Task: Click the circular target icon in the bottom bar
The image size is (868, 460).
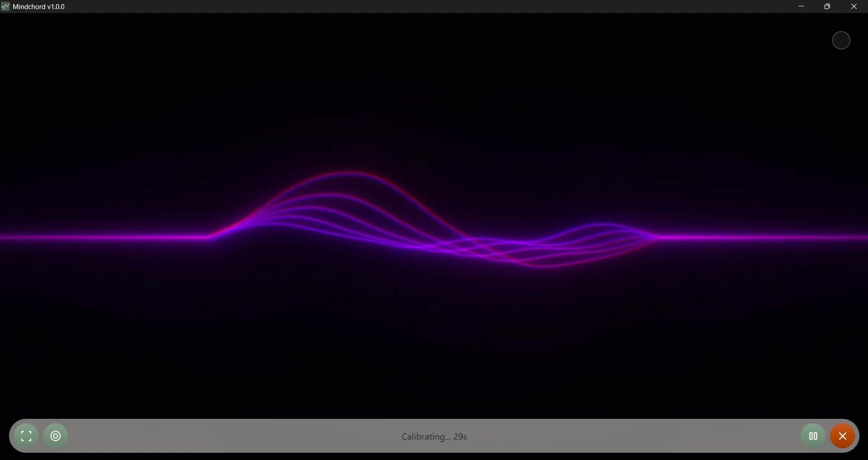Action: click(56, 436)
